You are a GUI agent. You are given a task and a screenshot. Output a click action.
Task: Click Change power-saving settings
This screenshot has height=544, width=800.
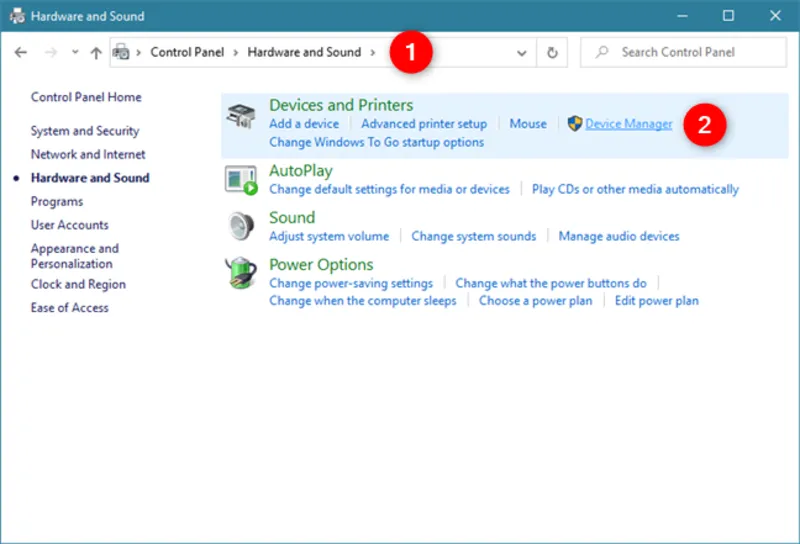(351, 283)
